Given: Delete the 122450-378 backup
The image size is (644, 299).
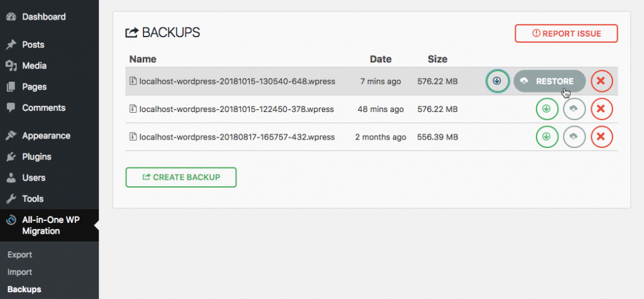Looking at the screenshot, I should (x=602, y=109).
